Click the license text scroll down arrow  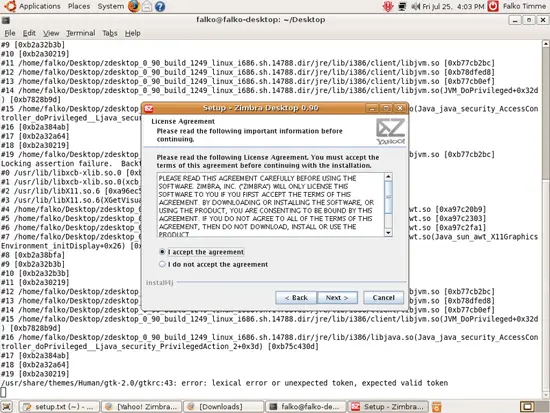coord(388,232)
